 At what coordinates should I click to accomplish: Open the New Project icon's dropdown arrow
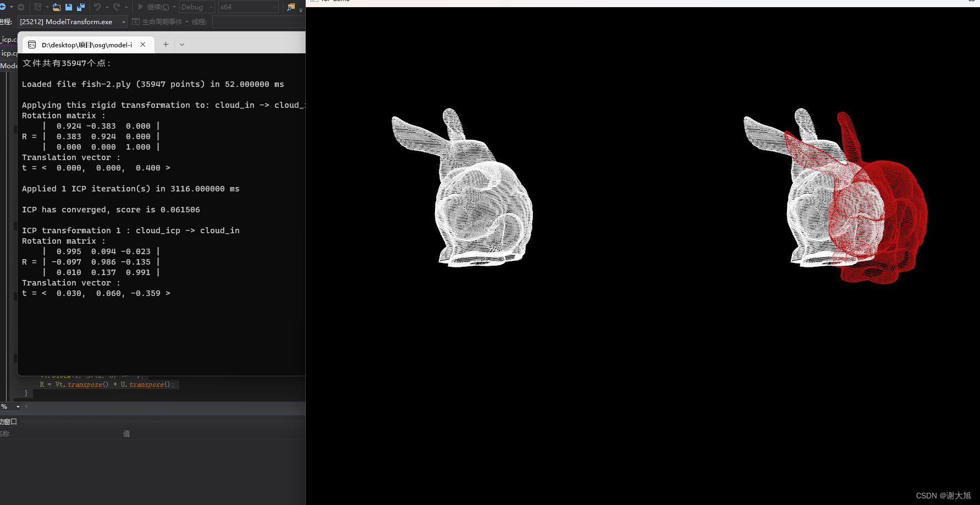pyautogui.click(x=47, y=7)
